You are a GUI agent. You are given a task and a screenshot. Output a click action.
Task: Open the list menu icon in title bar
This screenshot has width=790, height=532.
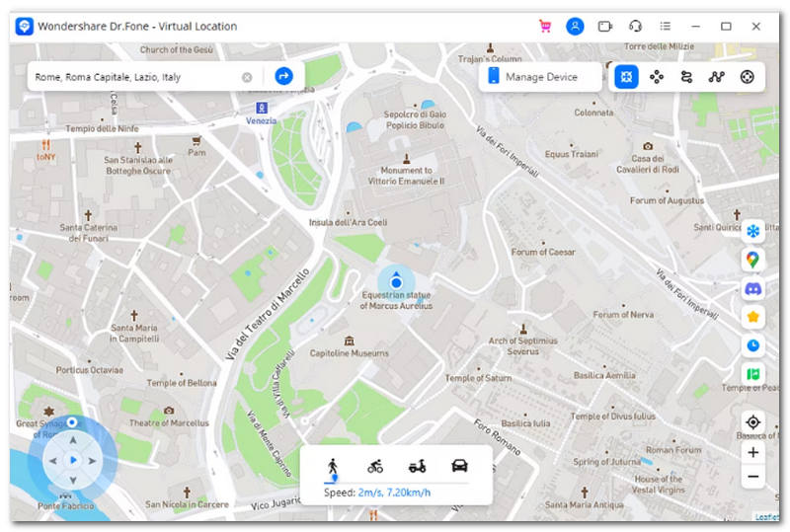pyautogui.click(x=665, y=27)
